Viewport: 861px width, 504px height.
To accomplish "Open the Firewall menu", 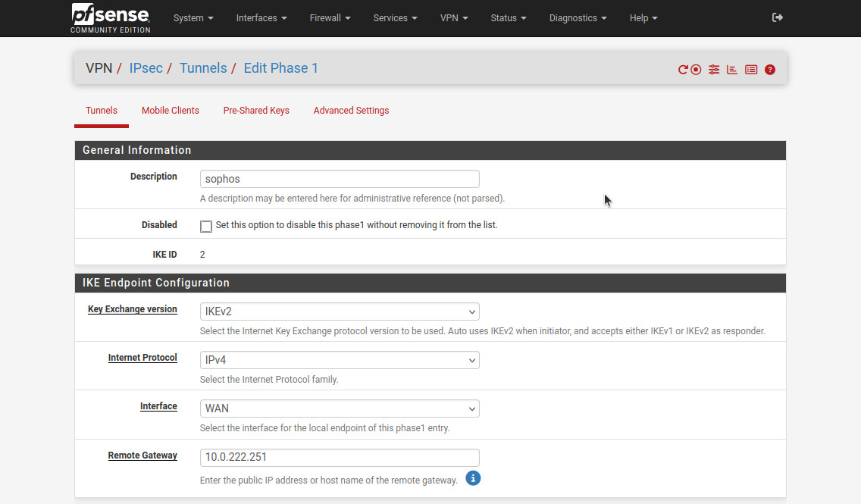I will [x=330, y=18].
